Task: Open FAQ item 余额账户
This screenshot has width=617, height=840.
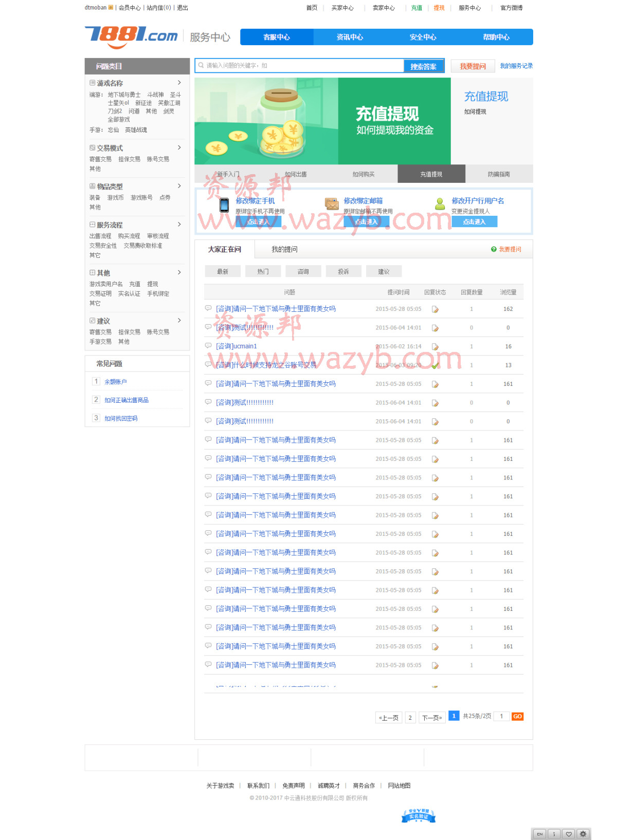Action: (116, 382)
